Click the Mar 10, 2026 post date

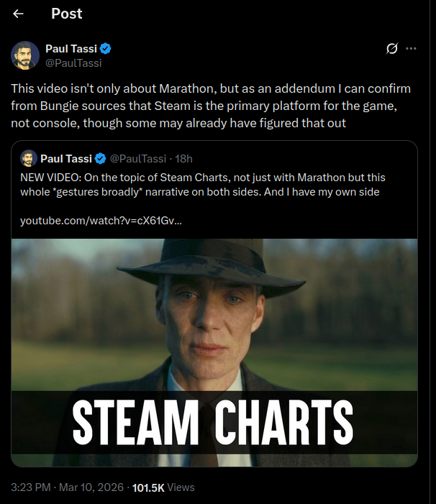[90, 487]
